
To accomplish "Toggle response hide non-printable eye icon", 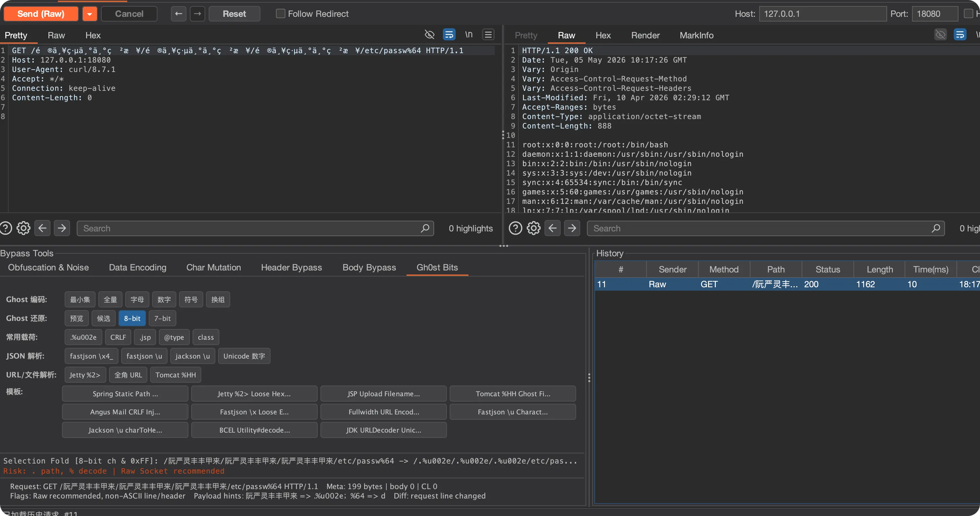I will click(940, 35).
